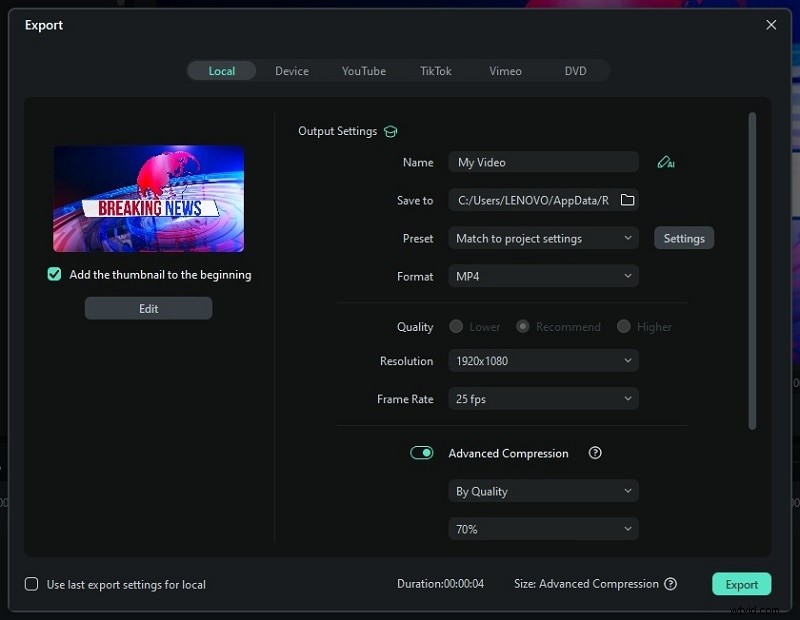This screenshot has height=620, width=800.
Task: Open the By Quality compression dropdown
Action: tap(543, 491)
